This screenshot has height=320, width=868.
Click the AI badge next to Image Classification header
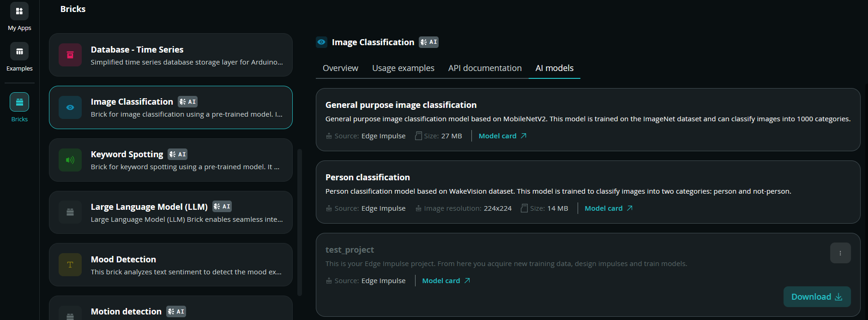(428, 42)
